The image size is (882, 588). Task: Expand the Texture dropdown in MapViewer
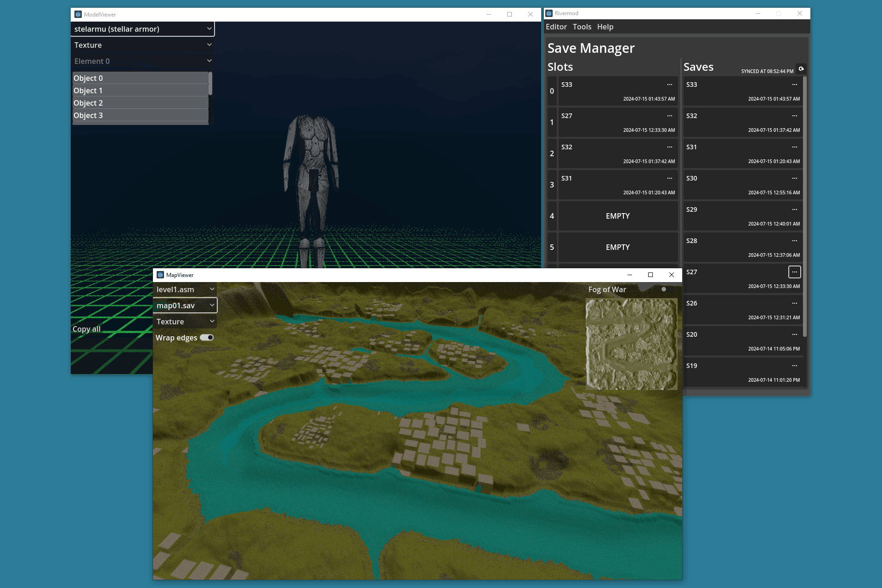click(x=185, y=321)
